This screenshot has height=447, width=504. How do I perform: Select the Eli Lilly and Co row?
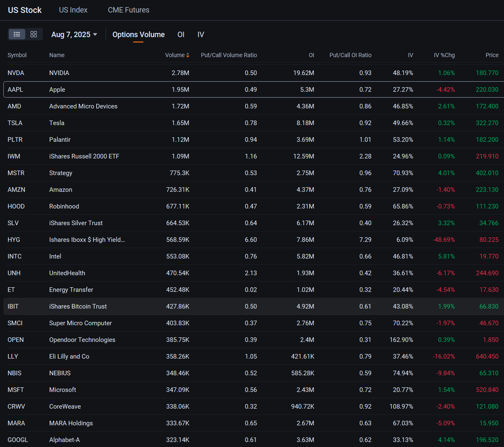pos(253,357)
